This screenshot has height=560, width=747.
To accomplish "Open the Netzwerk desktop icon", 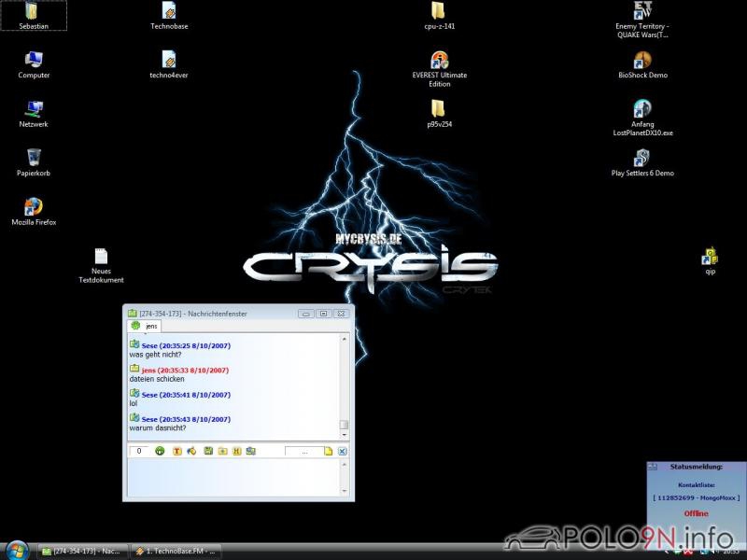I will (34, 114).
